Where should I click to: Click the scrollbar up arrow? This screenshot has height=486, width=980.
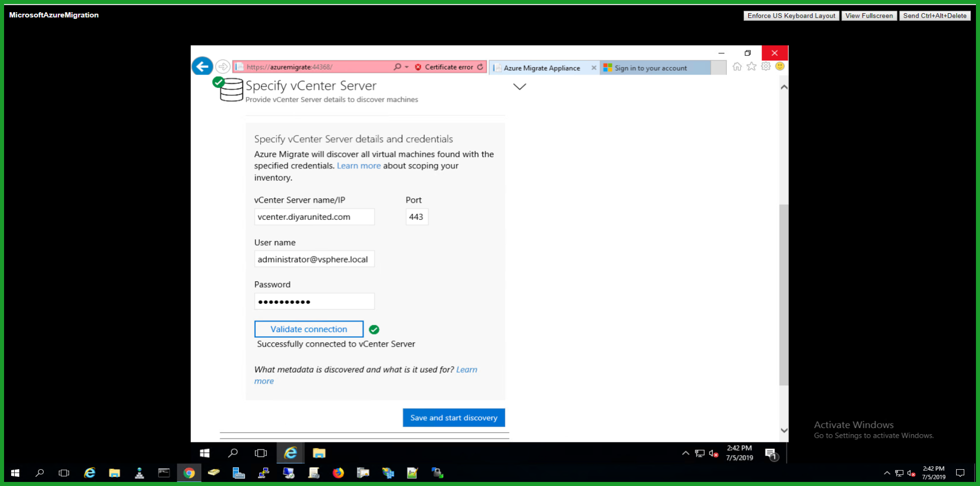point(784,87)
